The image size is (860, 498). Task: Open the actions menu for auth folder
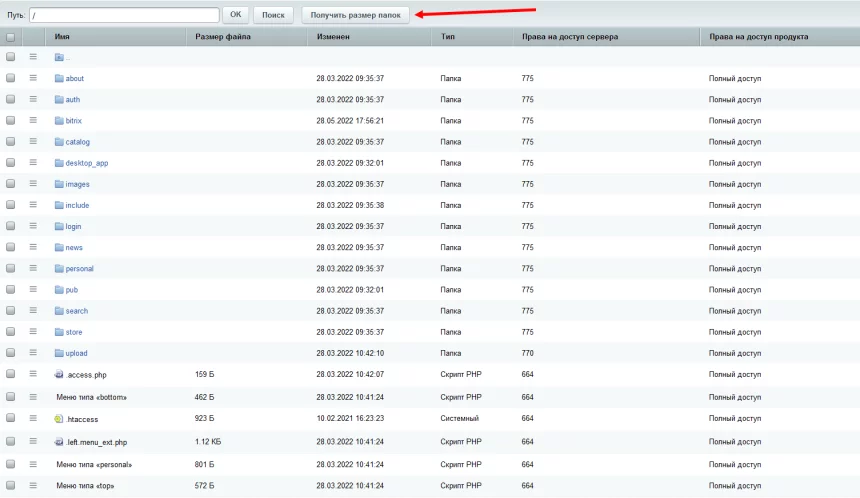(33, 99)
